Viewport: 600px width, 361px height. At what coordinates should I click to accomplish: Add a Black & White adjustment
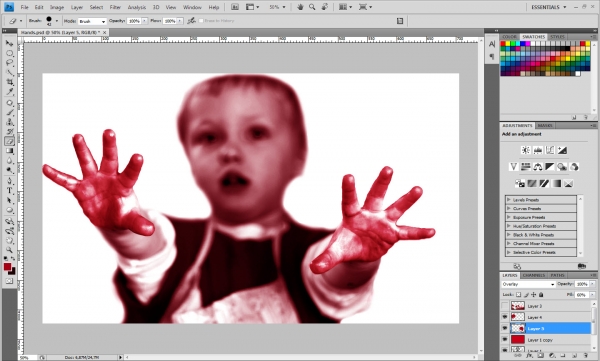pyautogui.click(x=550, y=167)
